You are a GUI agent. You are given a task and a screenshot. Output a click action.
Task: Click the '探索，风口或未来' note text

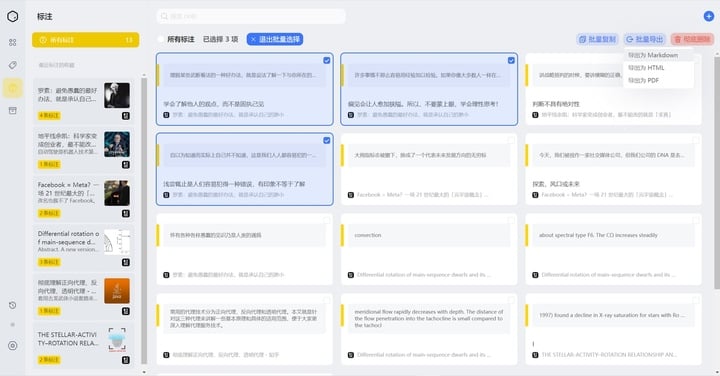pyautogui.click(x=556, y=184)
